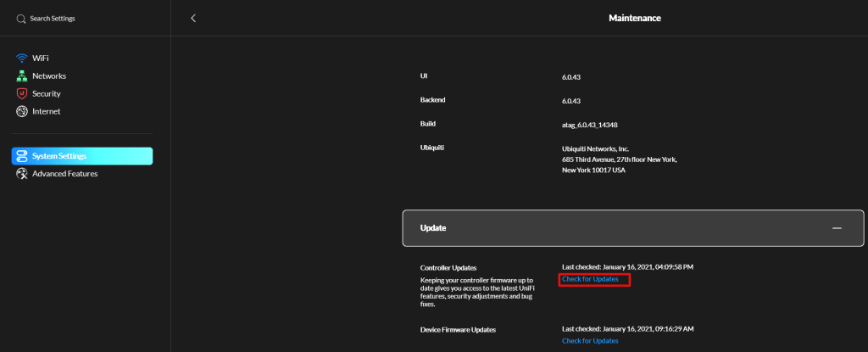Go to Networks settings
The height and width of the screenshot is (352, 868).
pyautogui.click(x=49, y=75)
